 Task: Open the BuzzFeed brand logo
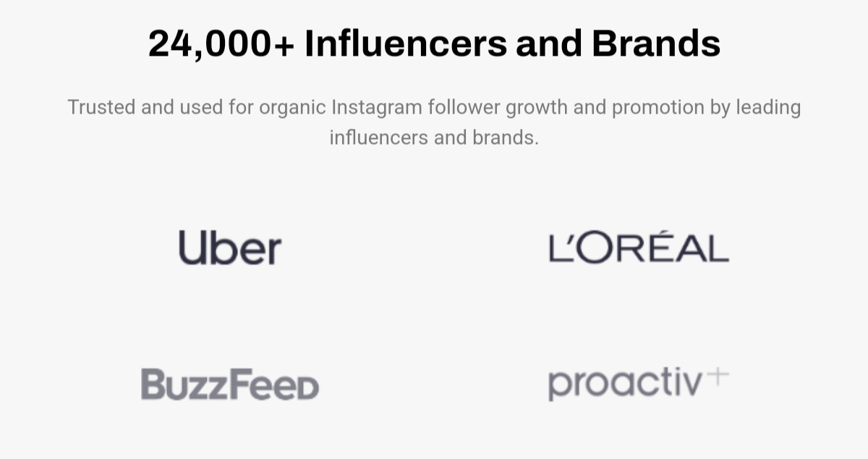pos(229,384)
